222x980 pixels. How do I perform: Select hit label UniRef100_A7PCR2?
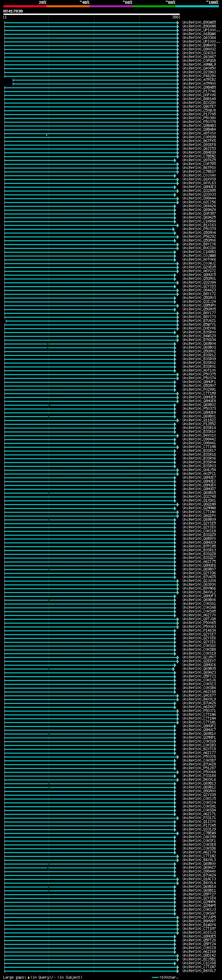[199, 80]
